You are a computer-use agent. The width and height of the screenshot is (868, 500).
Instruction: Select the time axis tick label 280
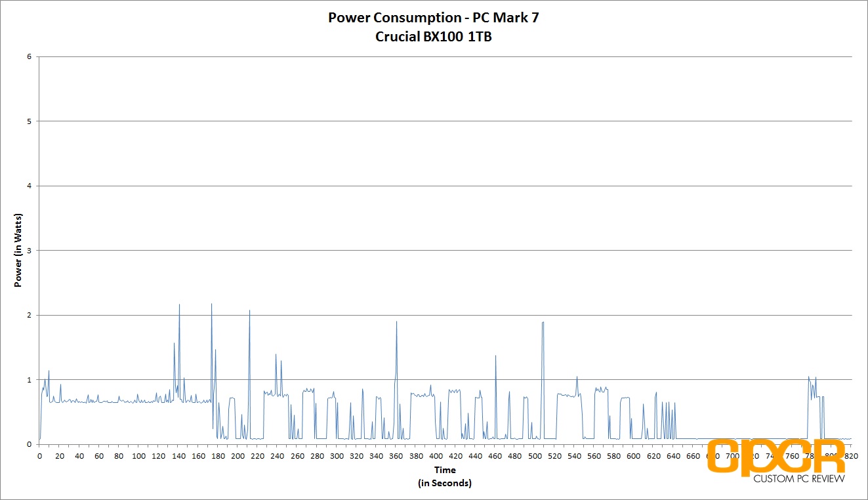click(x=317, y=455)
